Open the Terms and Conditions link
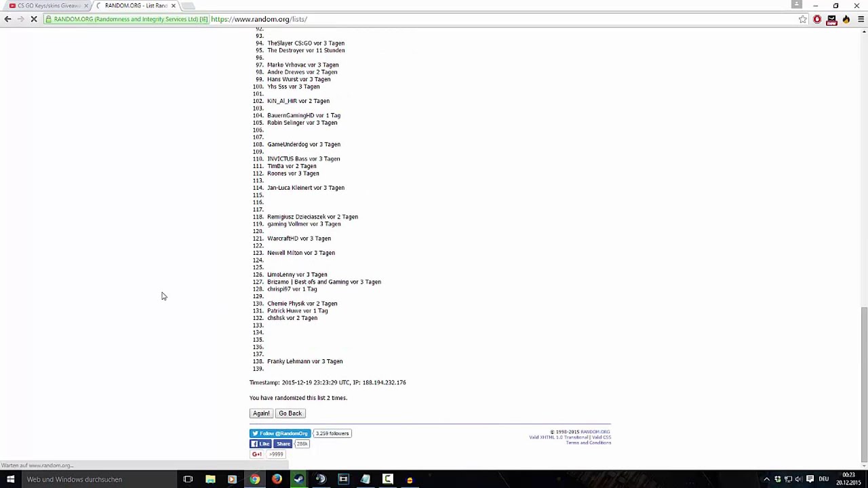The width and height of the screenshot is (868, 488). coord(589,443)
